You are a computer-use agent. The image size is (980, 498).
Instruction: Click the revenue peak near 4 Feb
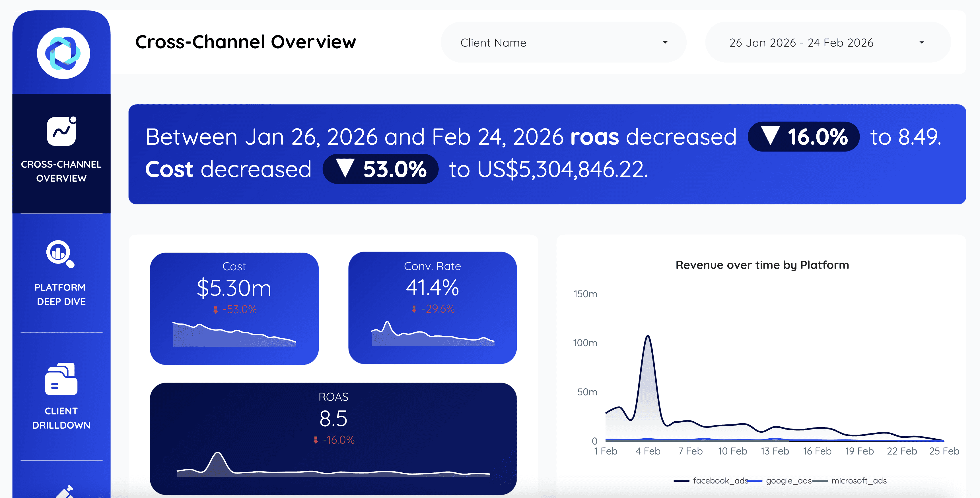pos(648,337)
